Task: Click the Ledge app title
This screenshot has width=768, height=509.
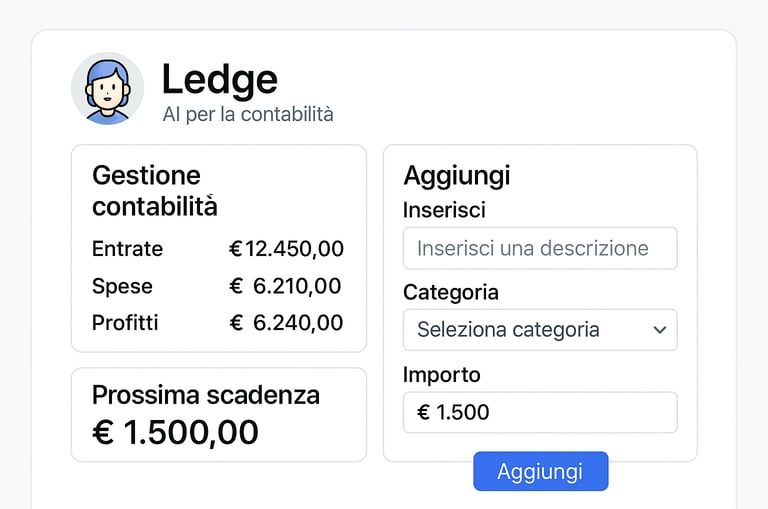Action: coord(220,79)
